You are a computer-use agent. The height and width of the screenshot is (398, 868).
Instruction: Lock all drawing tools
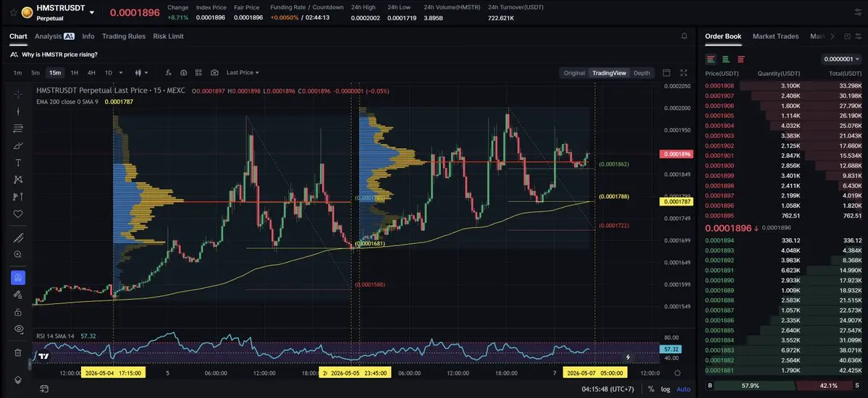[18, 312]
